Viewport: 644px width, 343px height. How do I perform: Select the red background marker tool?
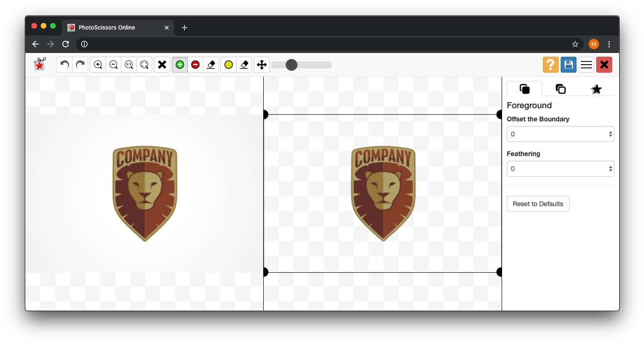195,65
